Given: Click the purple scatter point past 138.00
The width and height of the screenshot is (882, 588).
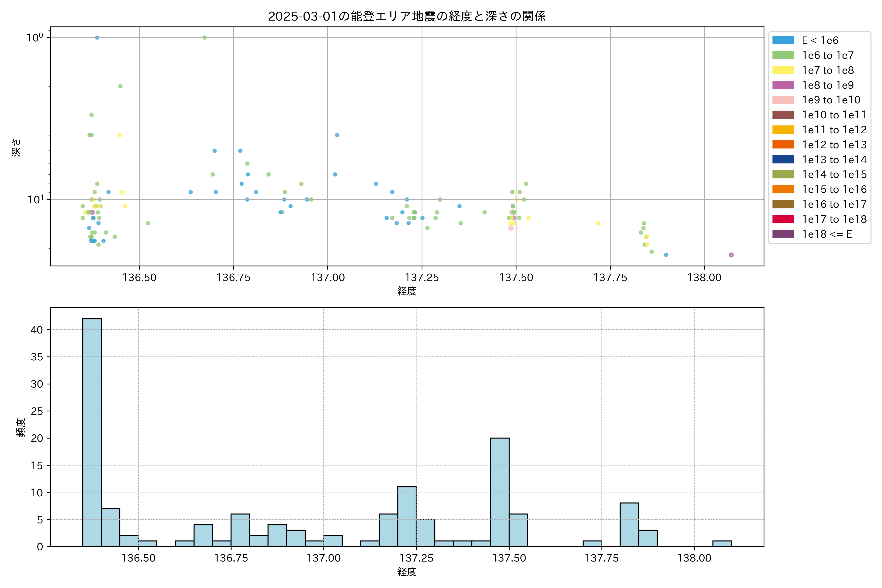Looking at the screenshot, I should click(x=731, y=255).
